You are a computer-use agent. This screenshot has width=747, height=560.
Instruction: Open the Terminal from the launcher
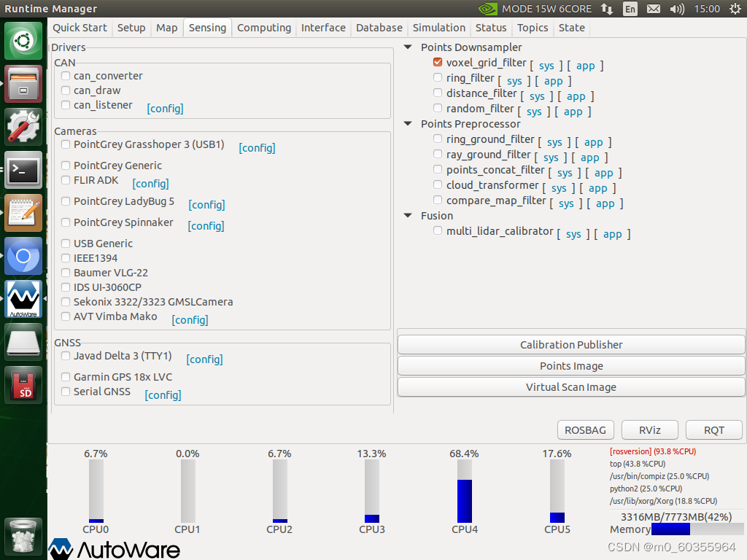23,170
